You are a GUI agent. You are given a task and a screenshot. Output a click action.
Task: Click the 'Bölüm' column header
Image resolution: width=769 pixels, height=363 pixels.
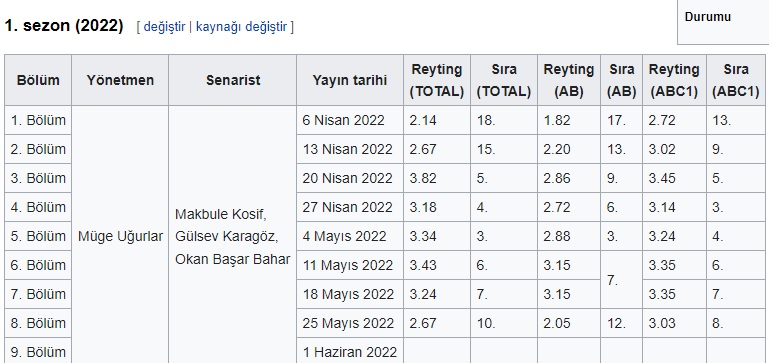(38, 80)
